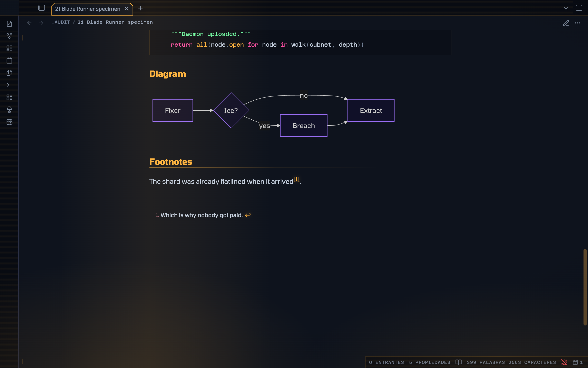This screenshot has height=368, width=588.
Task: Open the canvas icon in ribbon
Action: point(9,48)
